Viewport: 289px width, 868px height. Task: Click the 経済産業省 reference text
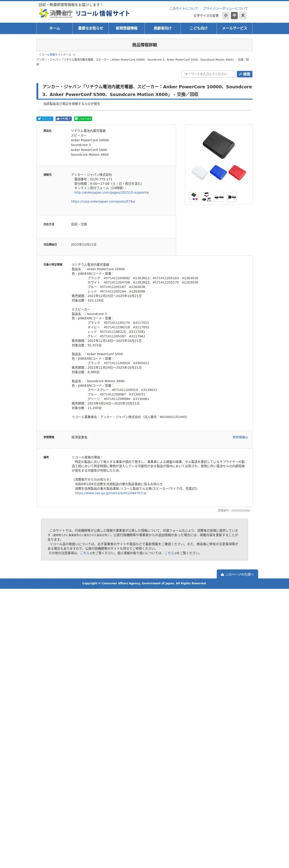(79, 437)
